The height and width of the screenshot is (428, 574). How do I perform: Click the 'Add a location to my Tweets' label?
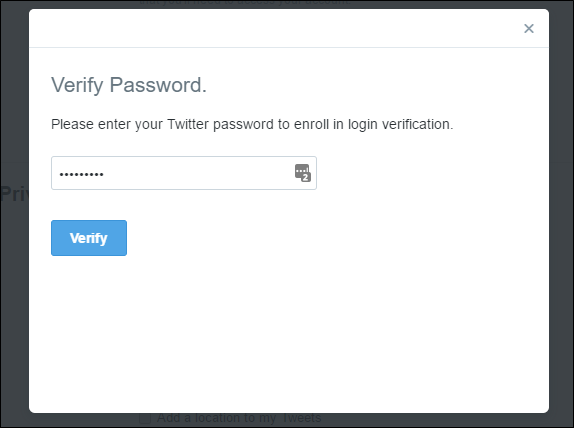(x=239, y=418)
